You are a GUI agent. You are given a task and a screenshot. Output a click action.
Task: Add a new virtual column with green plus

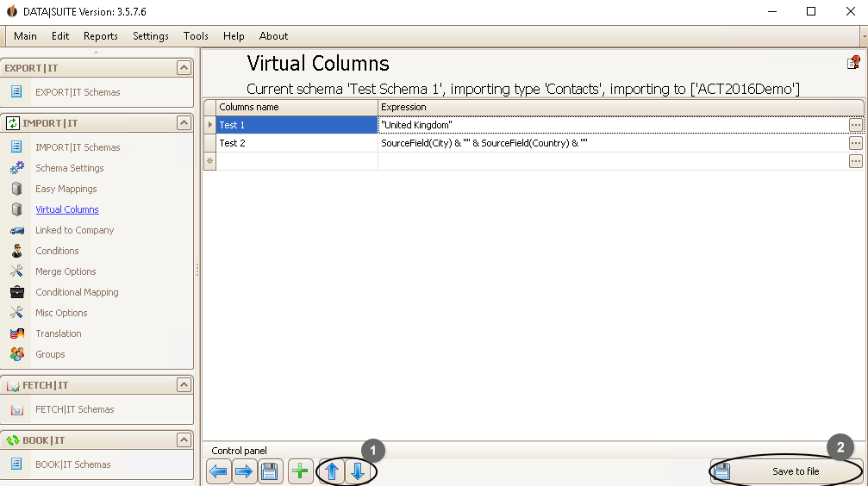pos(300,471)
